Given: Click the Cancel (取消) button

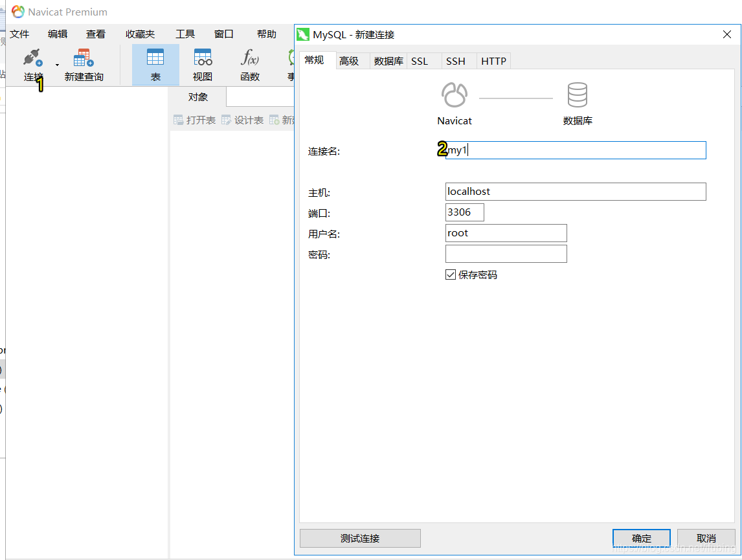Looking at the screenshot, I should pos(706,538).
